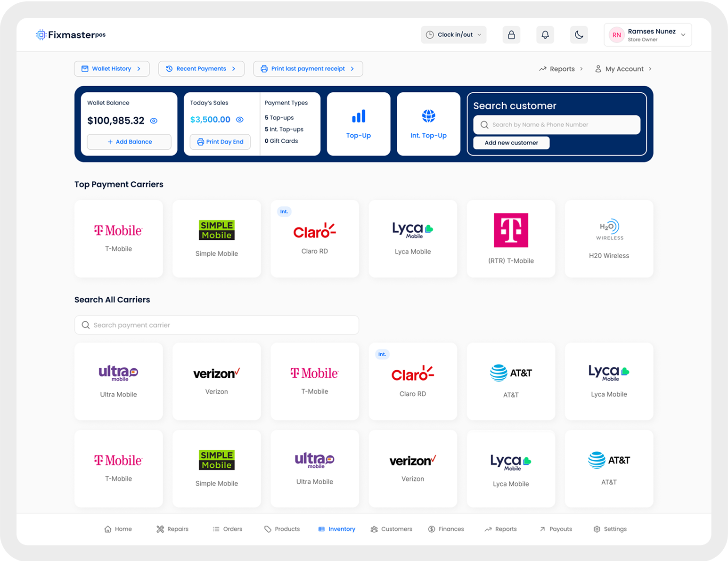Expand the Reports link at top right
728x561 pixels.
pyautogui.click(x=561, y=69)
